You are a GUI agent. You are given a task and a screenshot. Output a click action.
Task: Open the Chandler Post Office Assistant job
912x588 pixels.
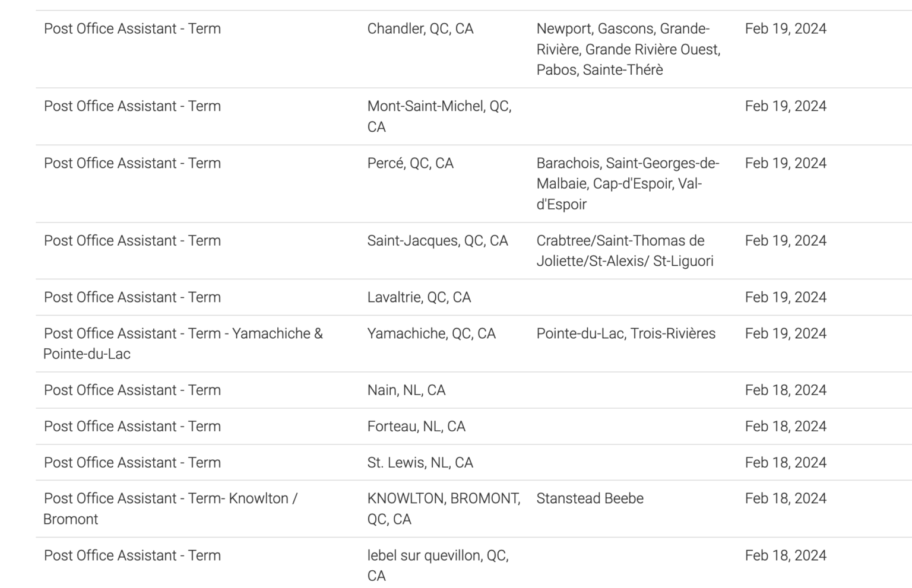click(132, 28)
